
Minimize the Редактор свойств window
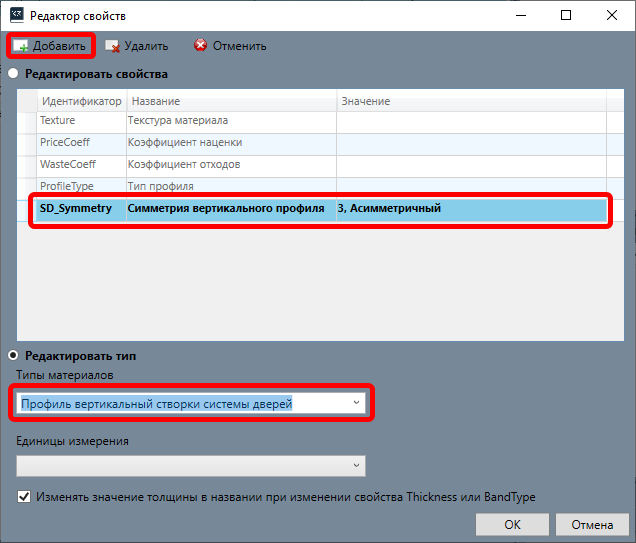tap(521, 15)
